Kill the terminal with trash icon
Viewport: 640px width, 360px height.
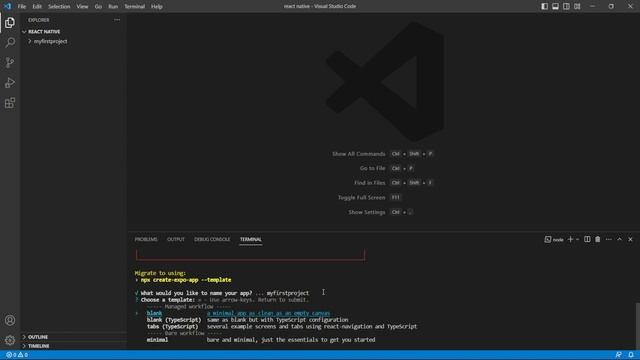point(598,240)
